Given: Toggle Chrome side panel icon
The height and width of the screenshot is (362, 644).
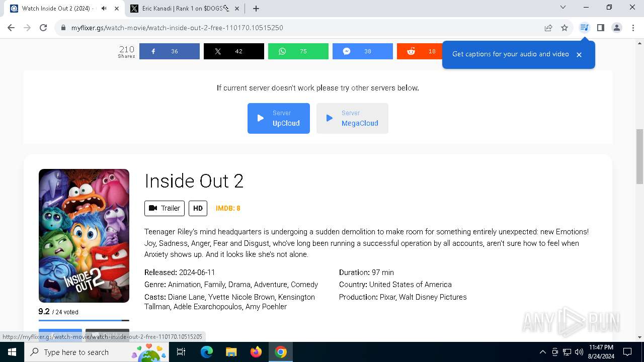Looking at the screenshot, I should coord(600,28).
